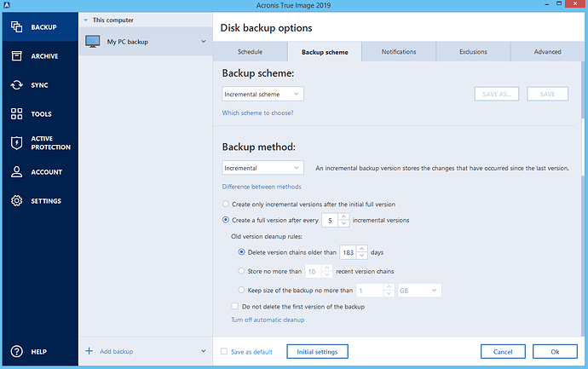Open the Help question mark icon
This screenshot has height=369, width=588.
coord(16,351)
